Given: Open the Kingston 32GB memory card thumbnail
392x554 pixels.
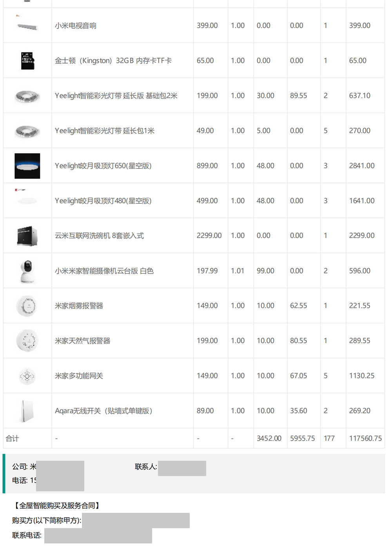Looking at the screenshot, I should tap(27, 61).
